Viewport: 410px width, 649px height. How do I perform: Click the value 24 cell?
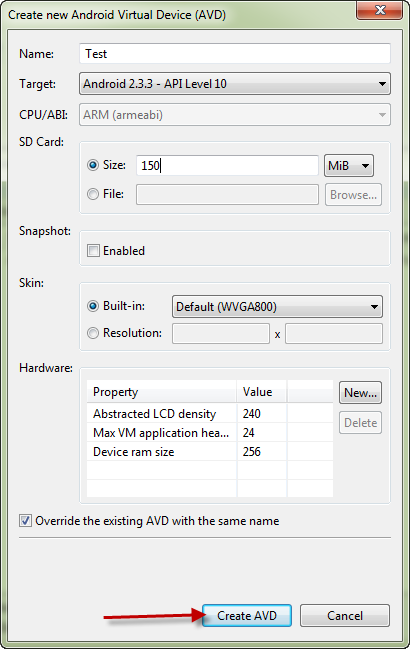(261, 433)
